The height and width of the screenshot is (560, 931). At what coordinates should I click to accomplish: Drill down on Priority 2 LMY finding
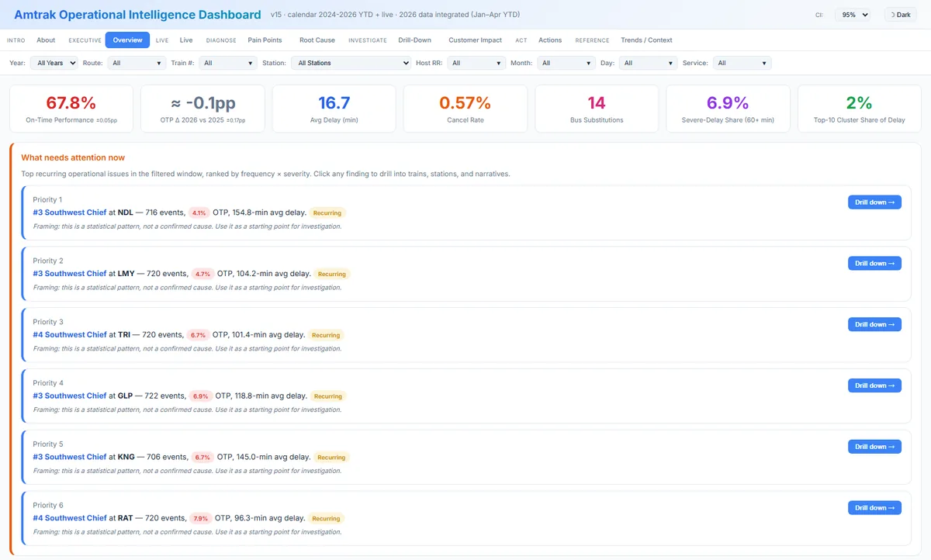(874, 263)
